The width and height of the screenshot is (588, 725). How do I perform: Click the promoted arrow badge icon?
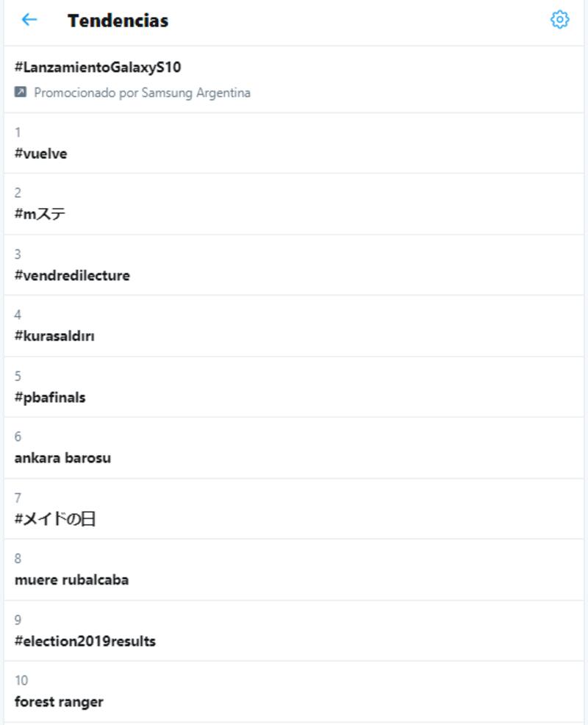(21, 93)
